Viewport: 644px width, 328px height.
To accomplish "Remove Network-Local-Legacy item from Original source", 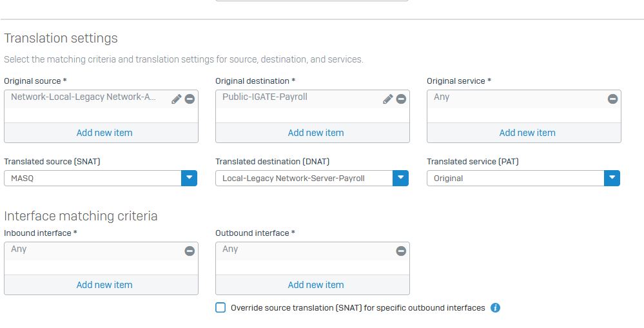I will pyautogui.click(x=190, y=99).
